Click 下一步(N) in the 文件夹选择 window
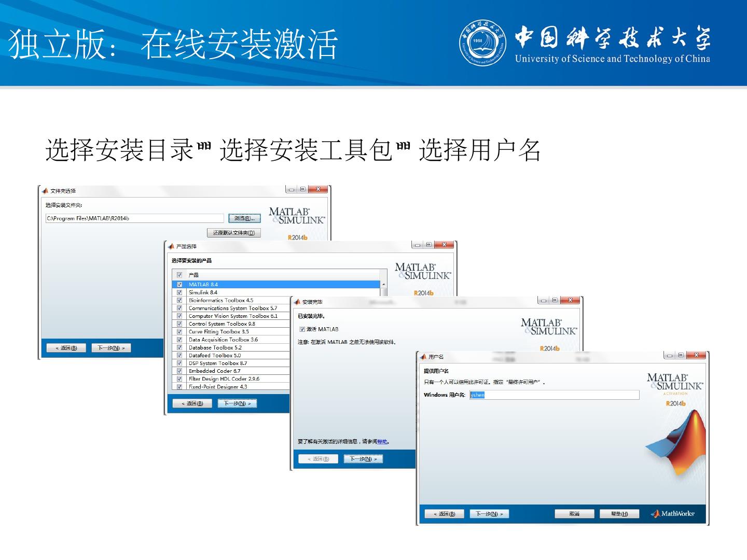 pos(111,348)
